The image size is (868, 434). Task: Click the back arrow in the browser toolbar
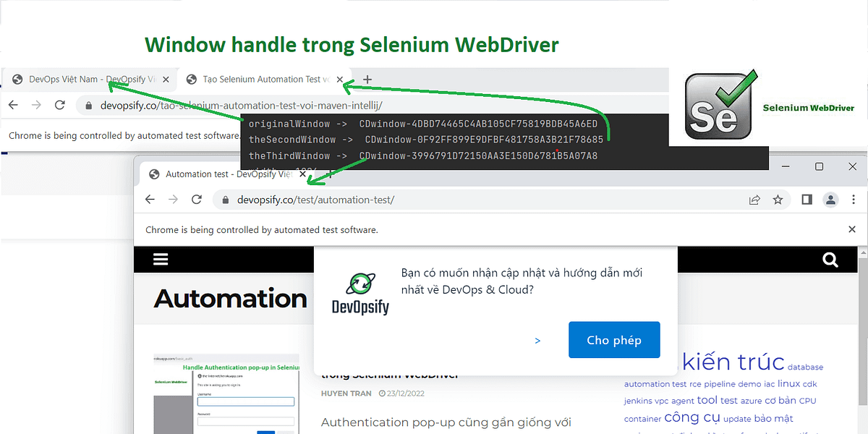coord(150,200)
